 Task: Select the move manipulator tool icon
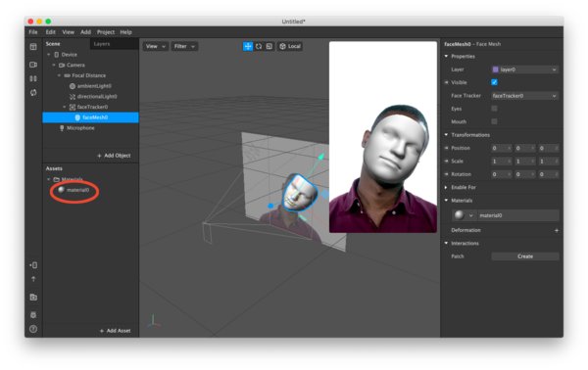(248, 46)
